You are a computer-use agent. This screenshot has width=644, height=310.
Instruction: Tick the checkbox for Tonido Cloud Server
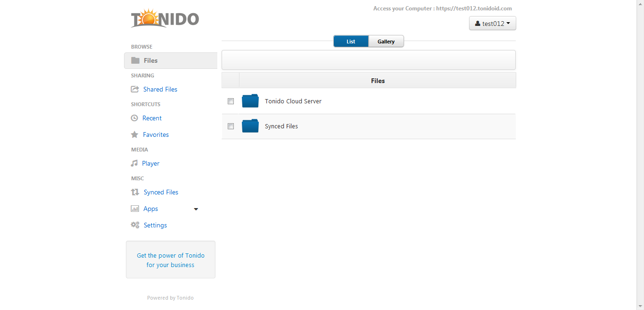click(x=231, y=101)
